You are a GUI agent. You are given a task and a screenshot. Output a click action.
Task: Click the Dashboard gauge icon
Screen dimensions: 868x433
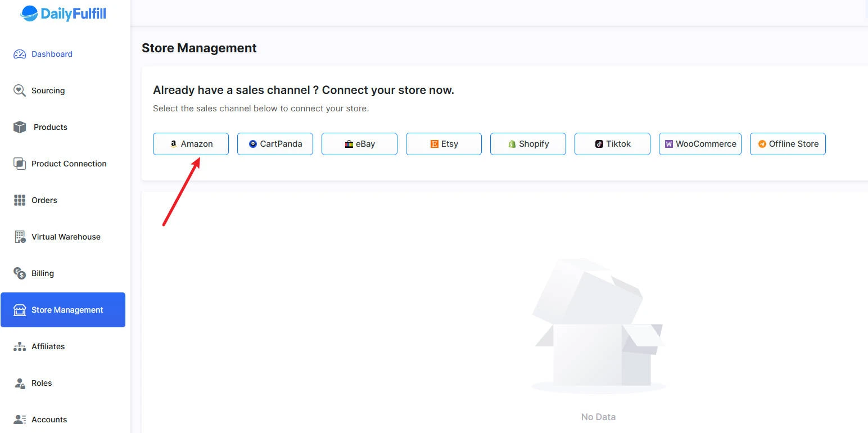coord(20,54)
